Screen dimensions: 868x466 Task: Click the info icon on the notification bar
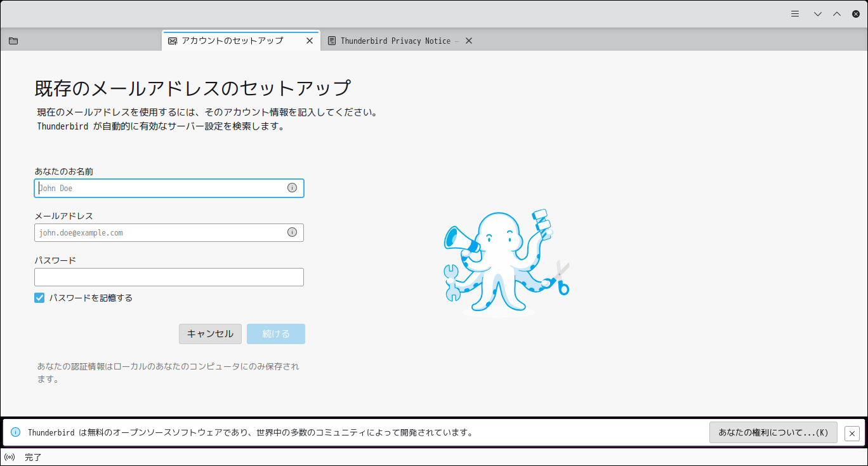[x=14, y=432]
